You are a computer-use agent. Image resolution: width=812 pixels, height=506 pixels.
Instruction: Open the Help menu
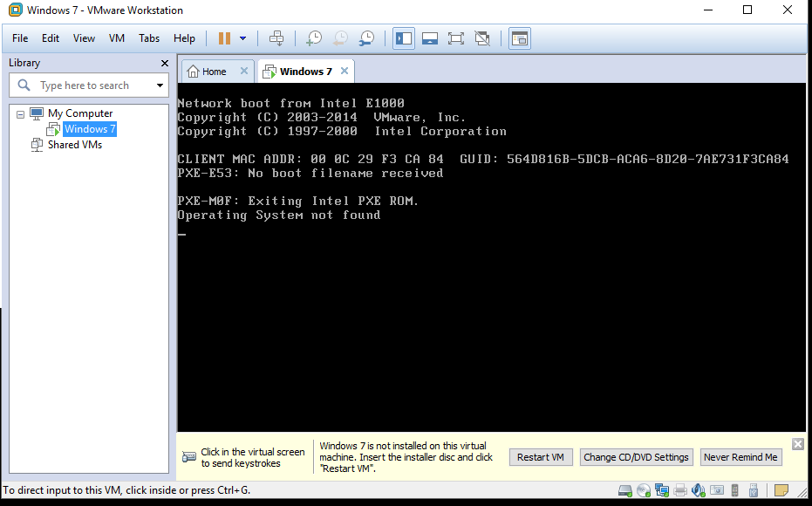click(184, 38)
